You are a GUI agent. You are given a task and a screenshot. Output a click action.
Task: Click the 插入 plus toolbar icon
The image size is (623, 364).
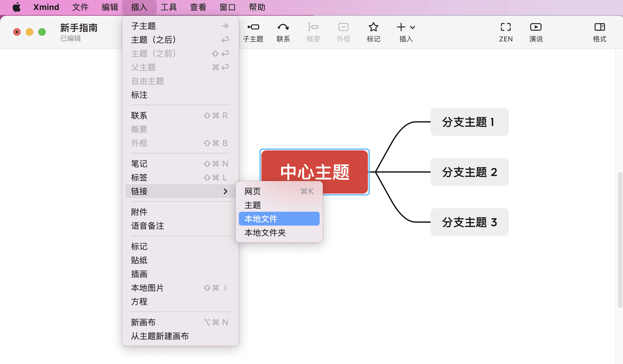(x=401, y=27)
